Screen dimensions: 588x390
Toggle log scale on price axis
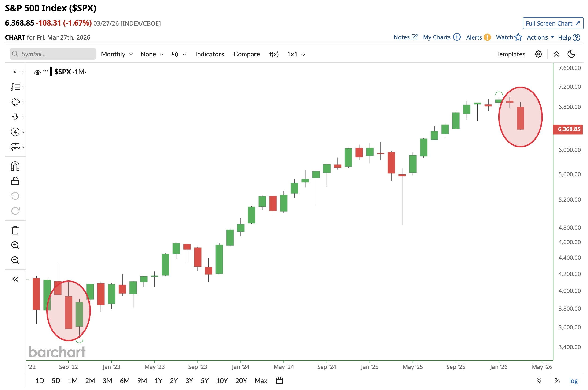point(573,381)
